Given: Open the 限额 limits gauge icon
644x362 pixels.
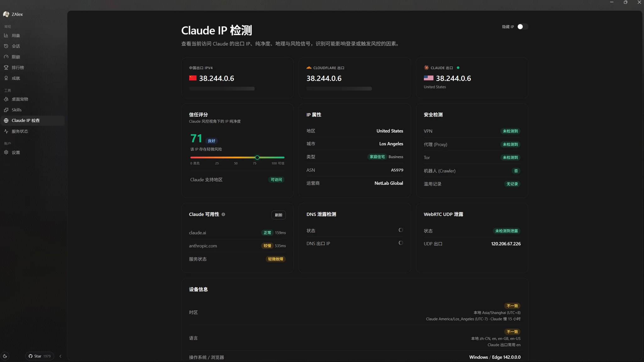Looking at the screenshot, I should pyautogui.click(x=6, y=57).
